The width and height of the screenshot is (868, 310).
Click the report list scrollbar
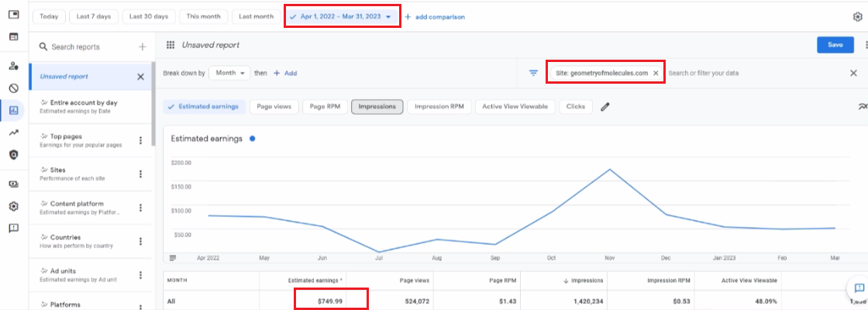[x=153, y=104]
